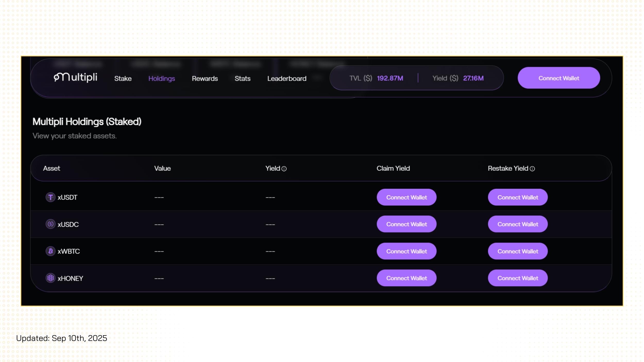Select the xUSDC asset name
644x362 pixels.
[x=68, y=225]
